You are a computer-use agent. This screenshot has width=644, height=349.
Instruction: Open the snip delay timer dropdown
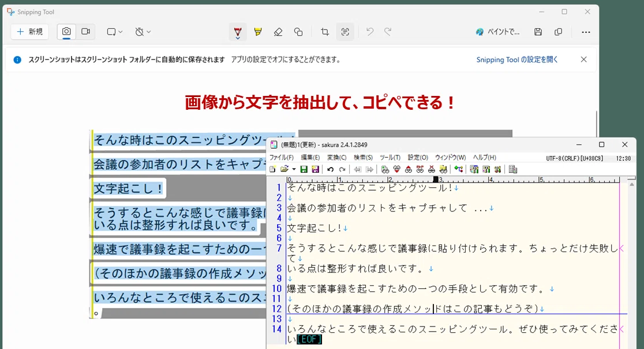pyautogui.click(x=143, y=32)
